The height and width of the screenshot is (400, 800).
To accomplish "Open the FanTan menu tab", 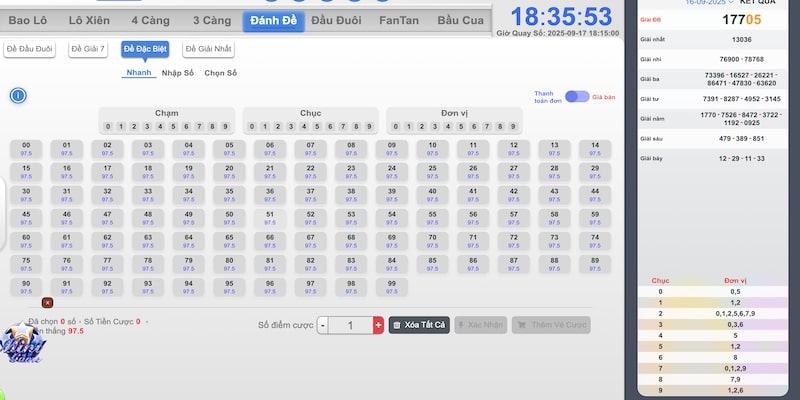I will point(399,20).
